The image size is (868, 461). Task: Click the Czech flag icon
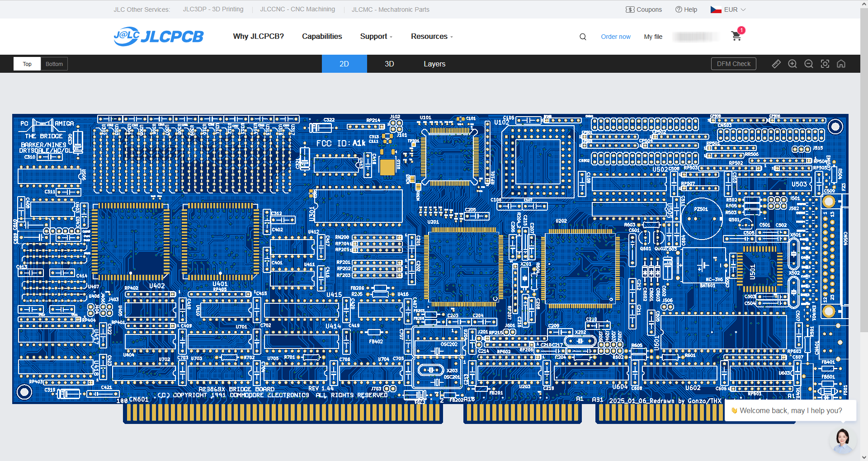point(716,9)
